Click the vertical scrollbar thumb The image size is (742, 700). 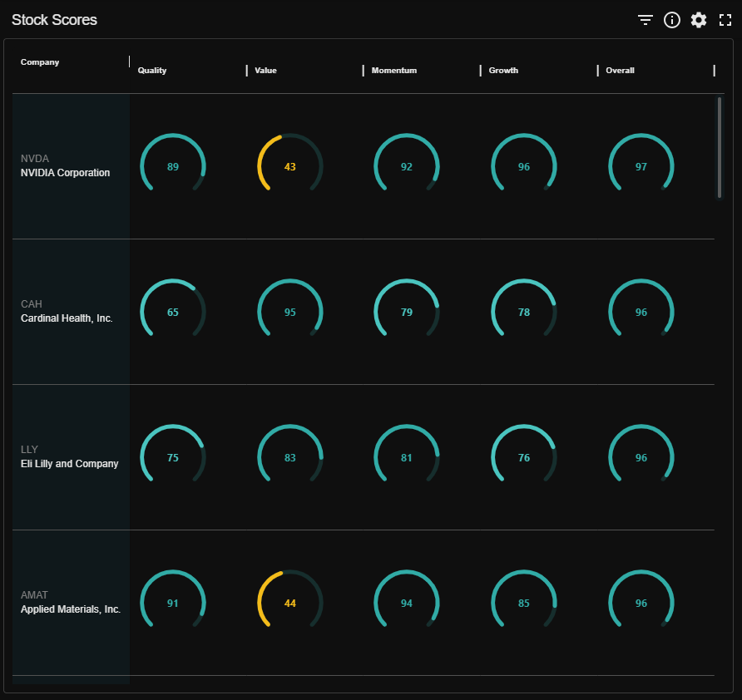click(720, 147)
